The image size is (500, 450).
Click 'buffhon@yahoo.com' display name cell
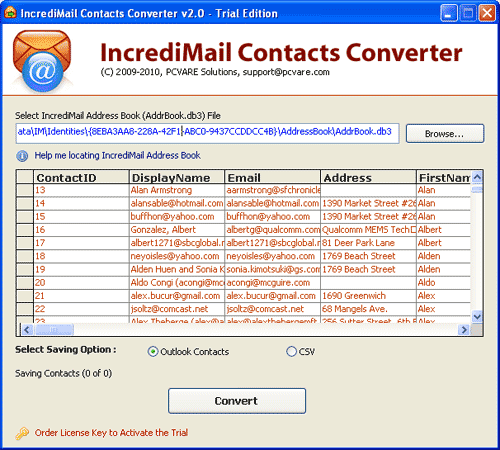177,216
